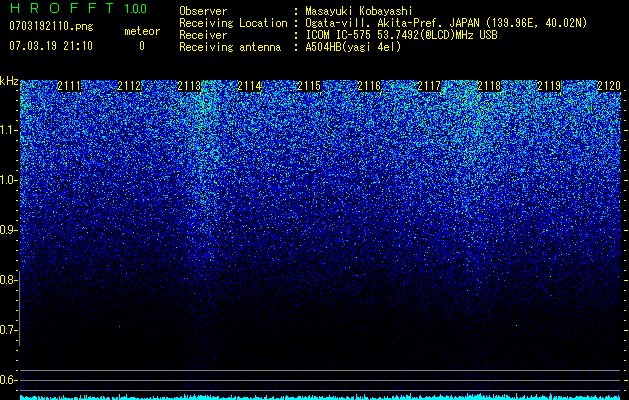This screenshot has height=400, width=629.
Task: Click the 2115 time marker
Action: click(x=309, y=86)
